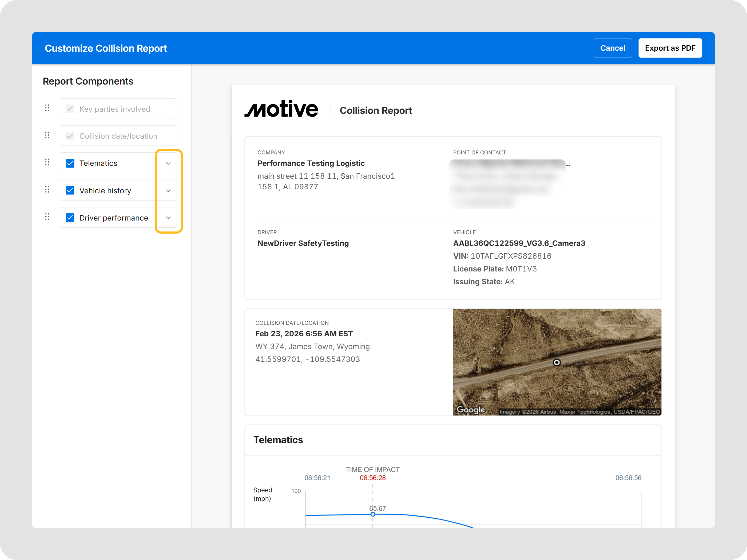Uncheck the Telematics checkbox

[x=70, y=163]
